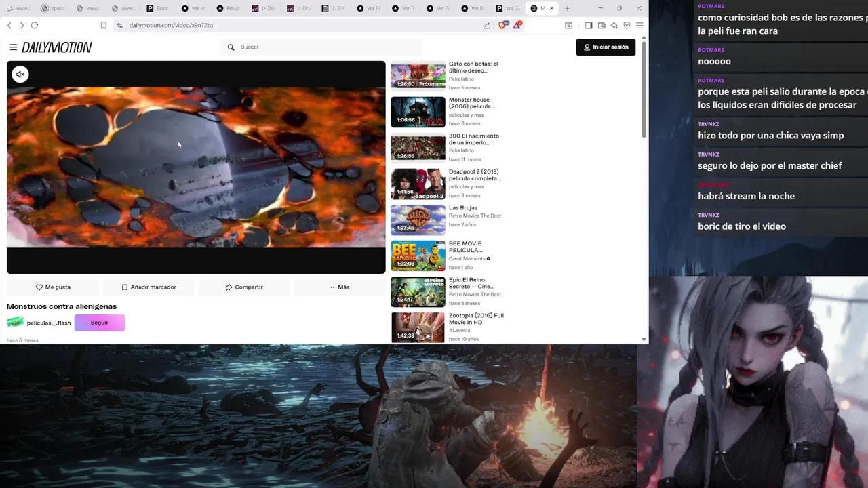The height and width of the screenshot is (488, 868).
Task: Bookmark the page via address bar bookmark icon
Action: pyautogui.click(x=103, y=25)
